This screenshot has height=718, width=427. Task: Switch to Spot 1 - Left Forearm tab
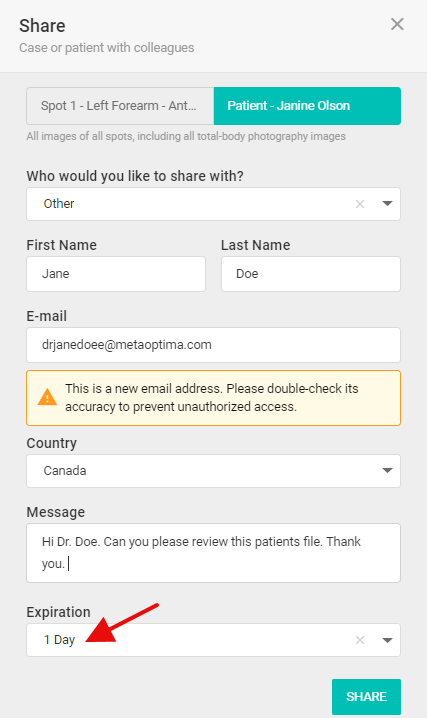click(x=120, y=106)
